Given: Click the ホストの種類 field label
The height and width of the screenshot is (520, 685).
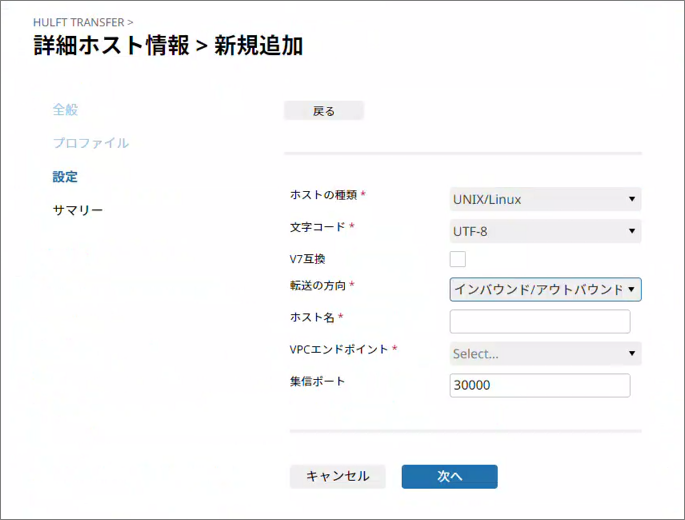Looking at the screenshot, I should [322, 194].
